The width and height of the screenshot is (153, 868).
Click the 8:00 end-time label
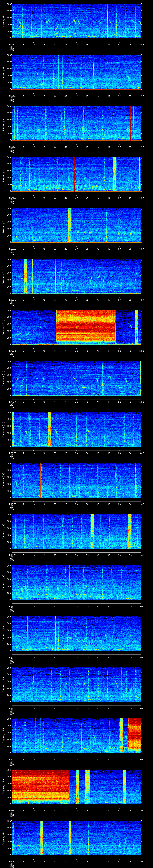[141, 351]
